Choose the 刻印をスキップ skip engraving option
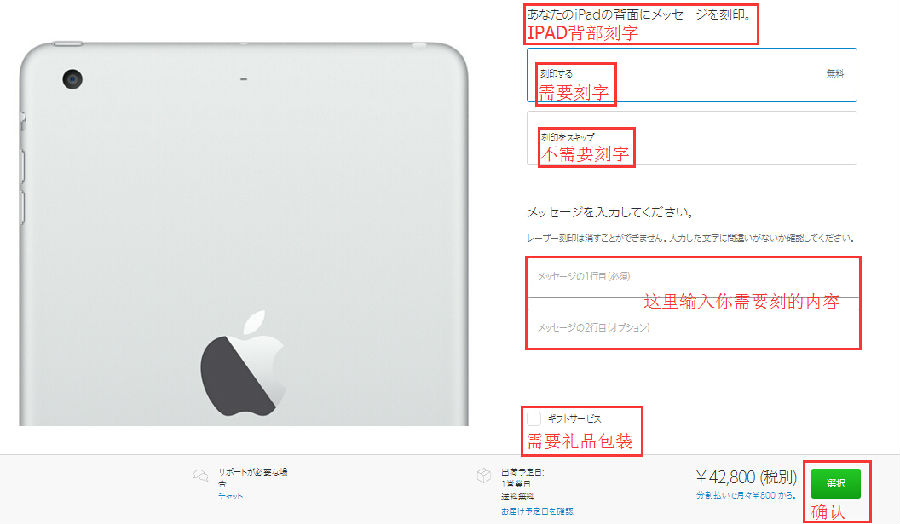Viewport: 900px width, 524px height. tap(692, 138)
